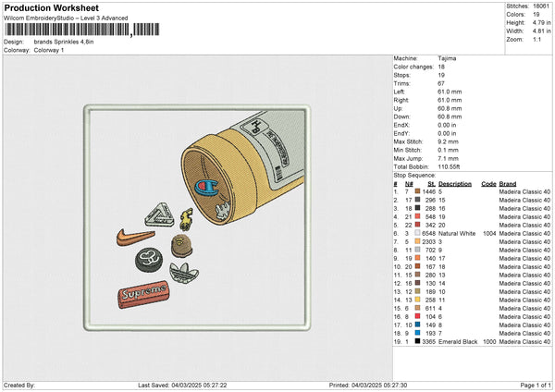Screen dimensions: 555x392
Task: Click the adidas trefoil in the design preview
Action: pos(184,273)
